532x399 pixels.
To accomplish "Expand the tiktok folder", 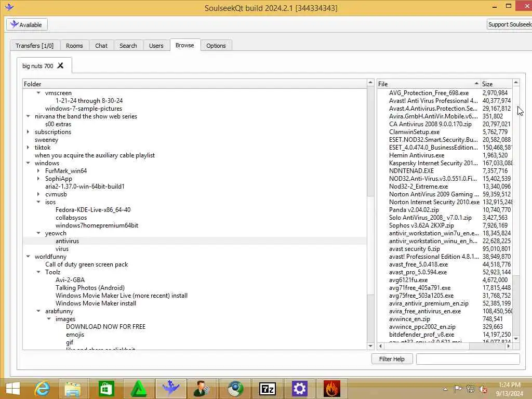I will coord(28,147).
